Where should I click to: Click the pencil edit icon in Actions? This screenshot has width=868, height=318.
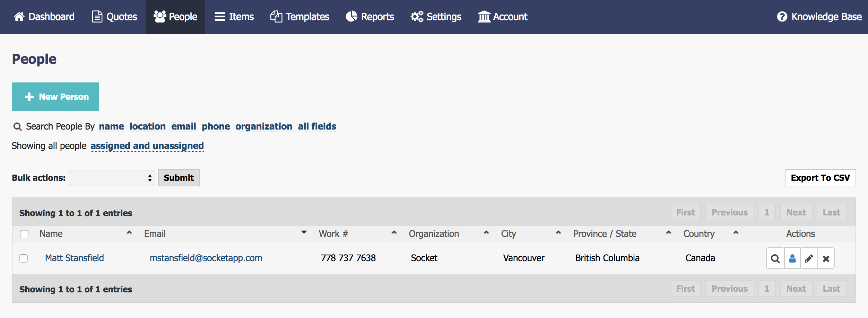pyautogui.click(x=809, y=258)
